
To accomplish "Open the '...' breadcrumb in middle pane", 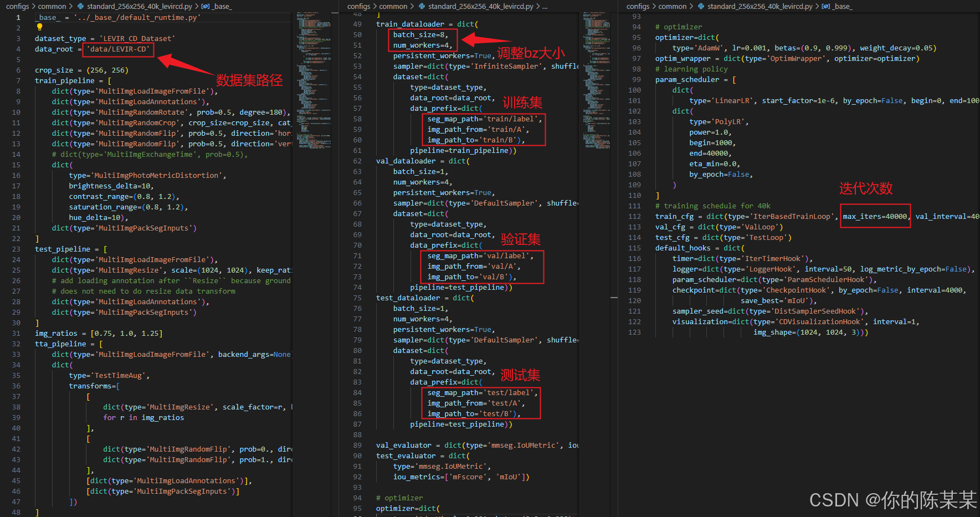I will [545, 7].
